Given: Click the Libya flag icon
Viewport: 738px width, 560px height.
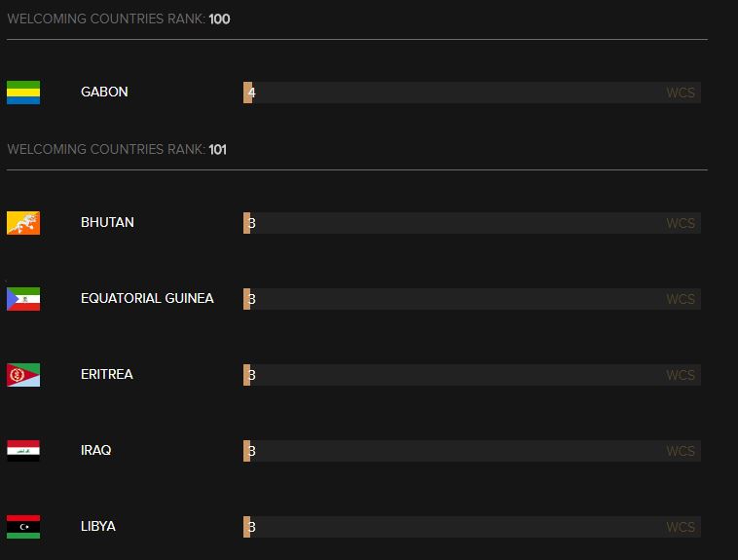Looking at the screenshot, I should click(x=23, y=527).
